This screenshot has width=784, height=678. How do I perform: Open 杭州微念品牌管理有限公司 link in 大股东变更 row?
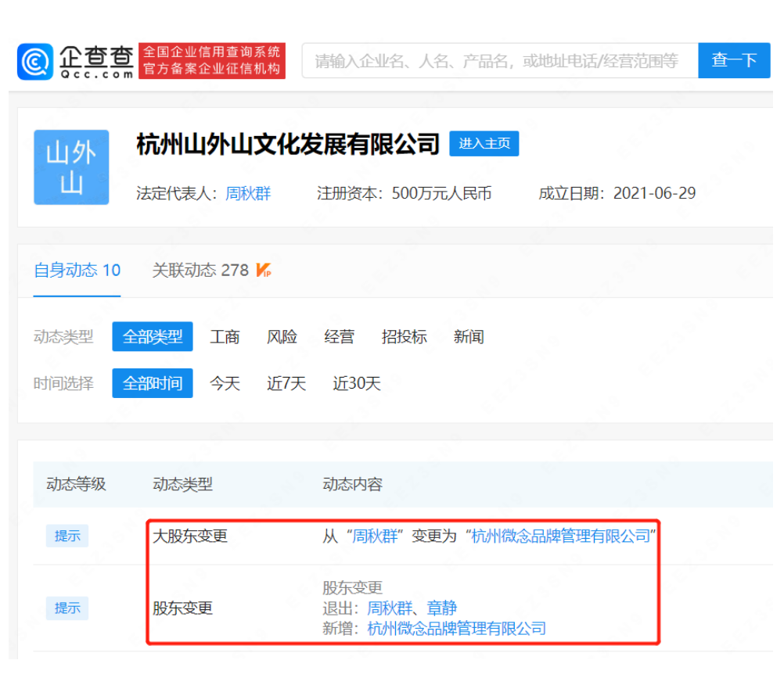point(560,536)
